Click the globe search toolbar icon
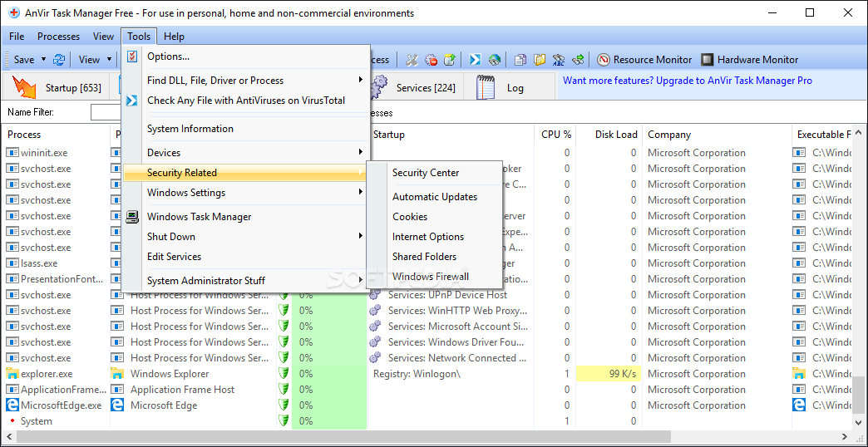 (495, 60)
